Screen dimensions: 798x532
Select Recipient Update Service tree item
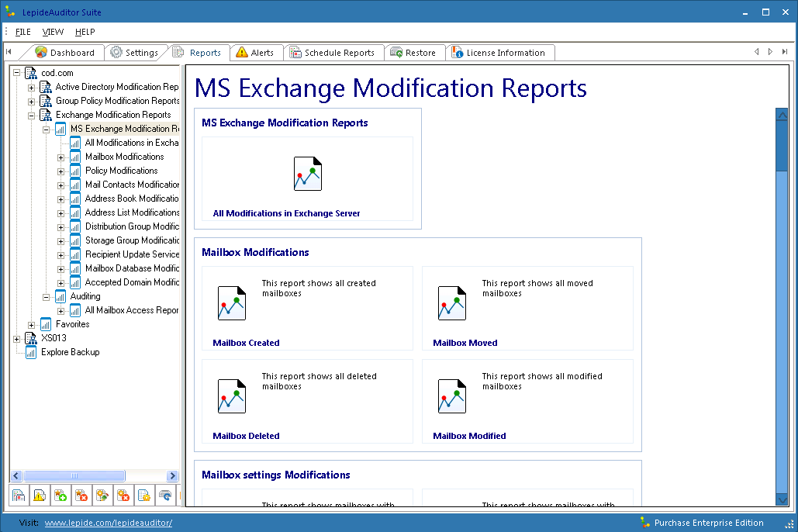[133, 254]
